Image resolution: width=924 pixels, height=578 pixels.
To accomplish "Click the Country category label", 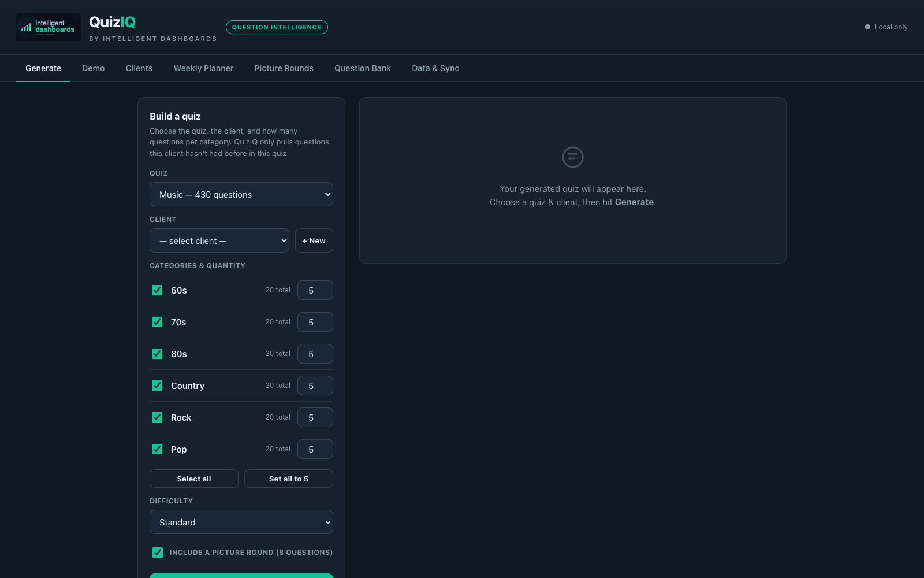I will [188, 386].
